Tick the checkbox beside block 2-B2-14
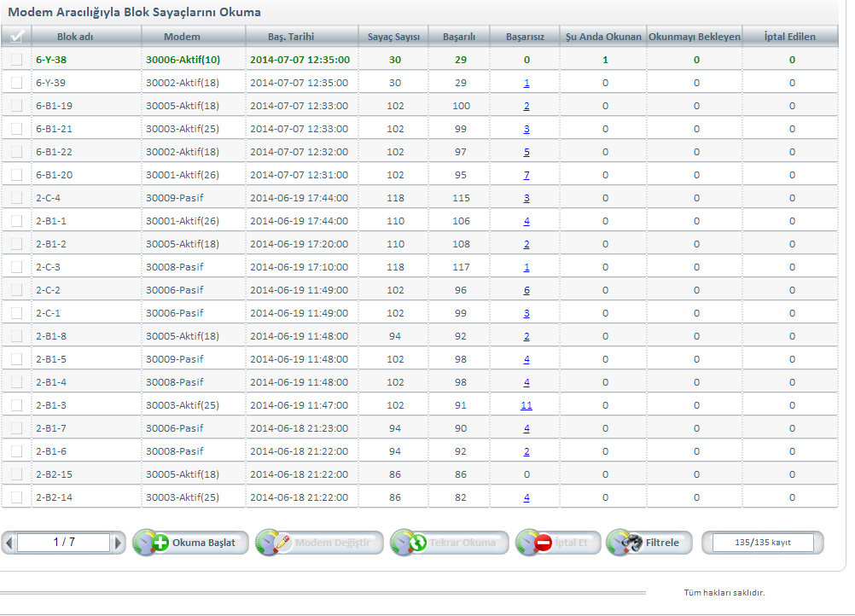The height and width of the screenshot is (616, 855). [16, 497]
